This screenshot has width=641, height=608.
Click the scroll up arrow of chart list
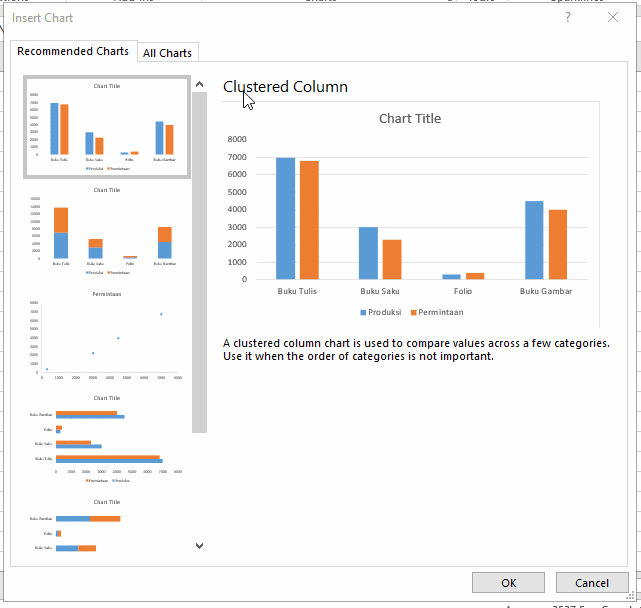click(x=199, y=85)
